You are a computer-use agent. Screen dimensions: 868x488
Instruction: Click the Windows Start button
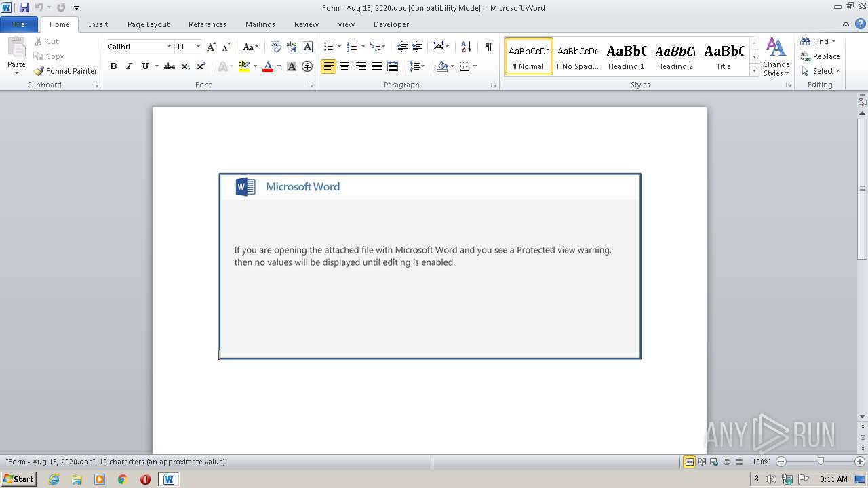coord(18,479)
